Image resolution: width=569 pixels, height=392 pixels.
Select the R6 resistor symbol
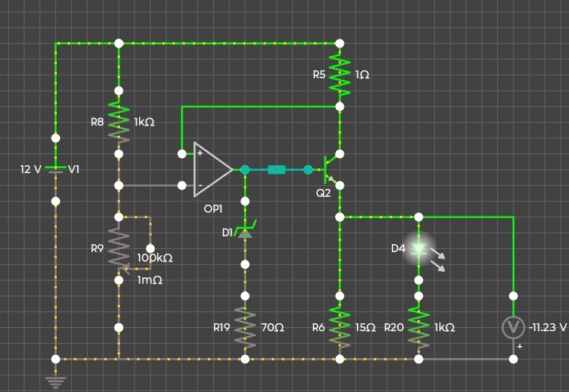[x=340, y=327]
